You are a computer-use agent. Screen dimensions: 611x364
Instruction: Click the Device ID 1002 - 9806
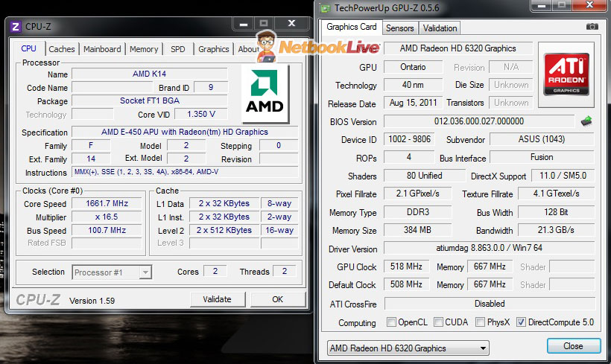click(409, 139)
